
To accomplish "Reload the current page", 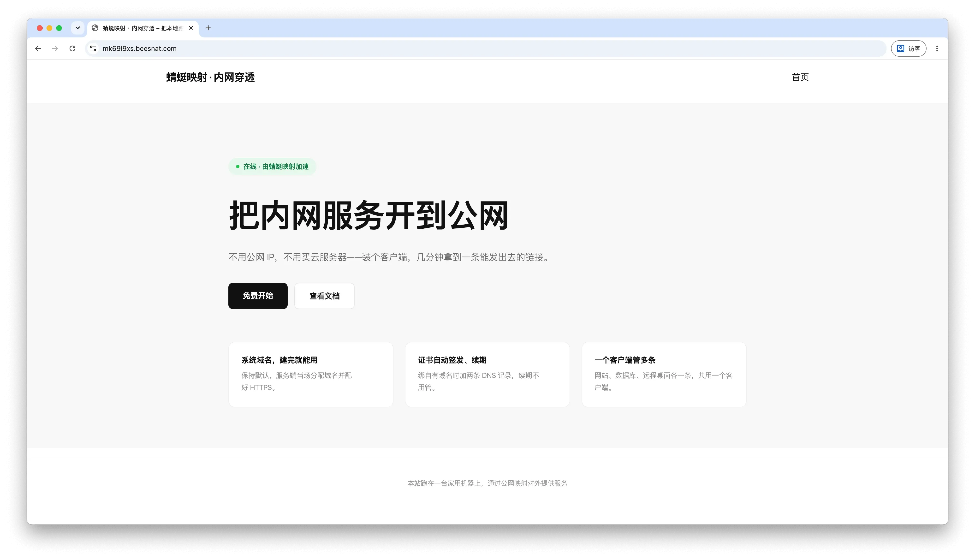I will 72,48.
